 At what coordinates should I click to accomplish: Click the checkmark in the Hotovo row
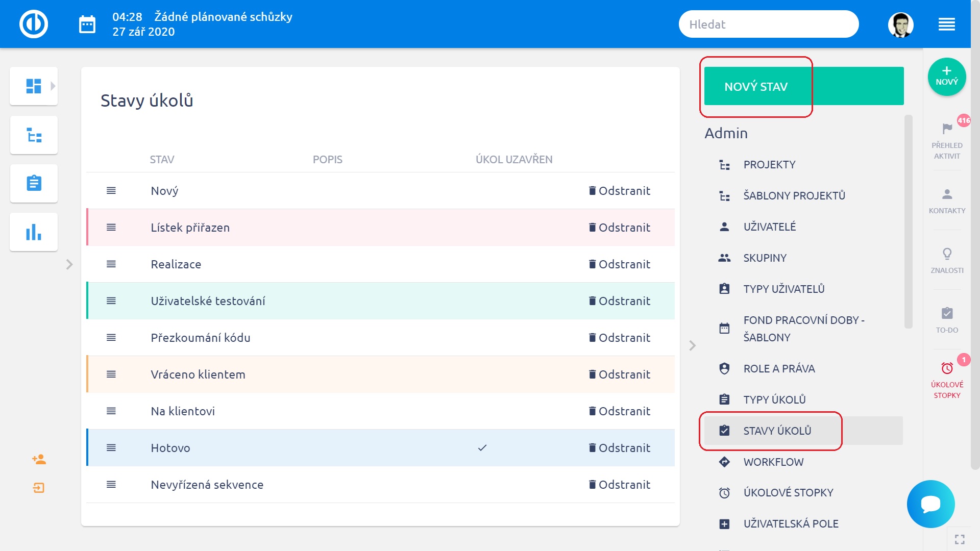tap(482, 448)
